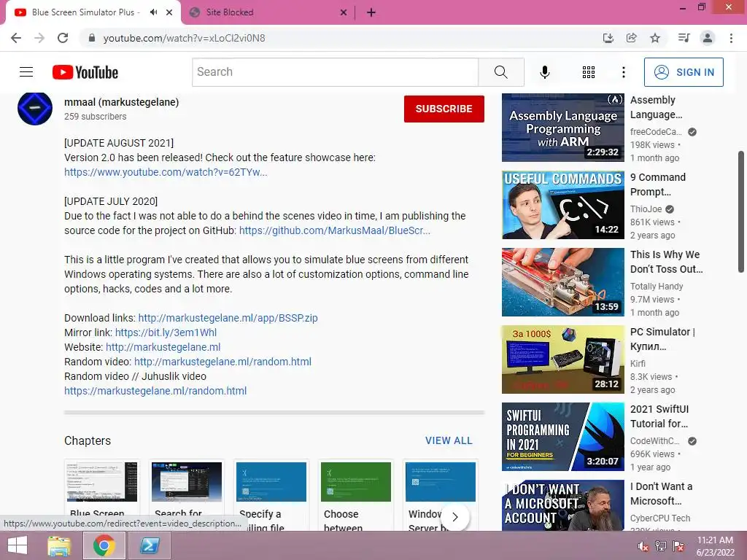Screen dimensions: 747x560
Task: Open 2021 SwiftUI Tutorial video title
Action: point(659,416)
